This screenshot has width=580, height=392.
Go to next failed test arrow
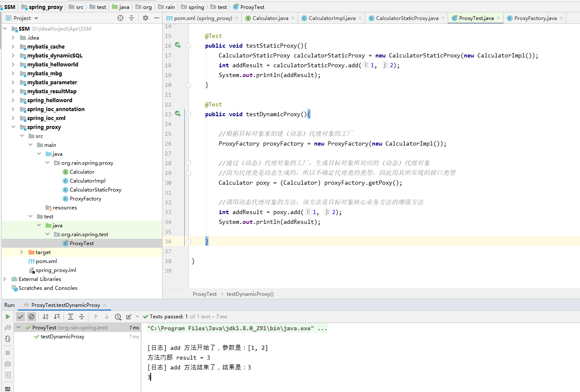tap(107, 317)
